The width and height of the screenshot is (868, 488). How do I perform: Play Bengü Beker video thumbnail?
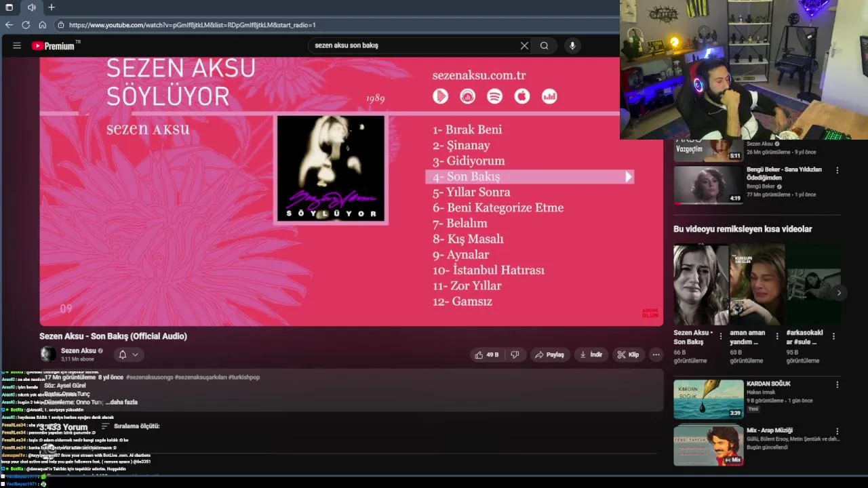[x=709, y=184]
